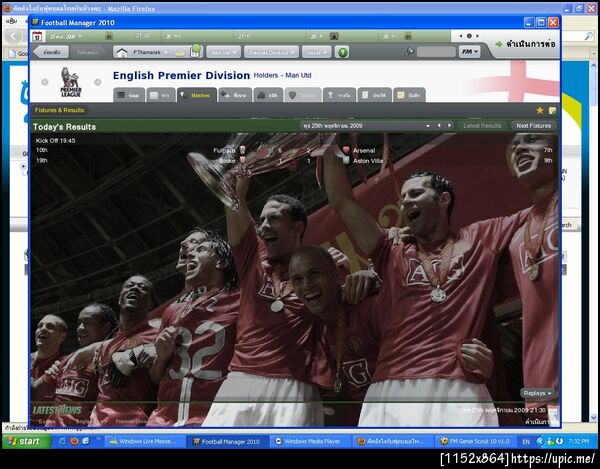600x469 pixels.
Task: Click the Firefox vertical scrollbar down arrow
Action: pos(593,417)
